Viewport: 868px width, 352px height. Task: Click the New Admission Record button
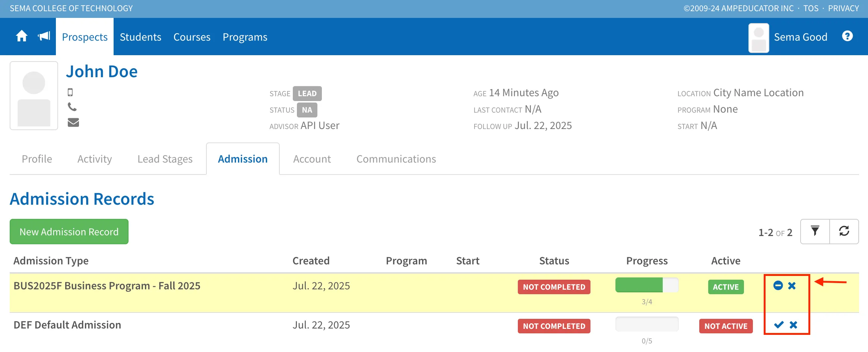point(69,232)
